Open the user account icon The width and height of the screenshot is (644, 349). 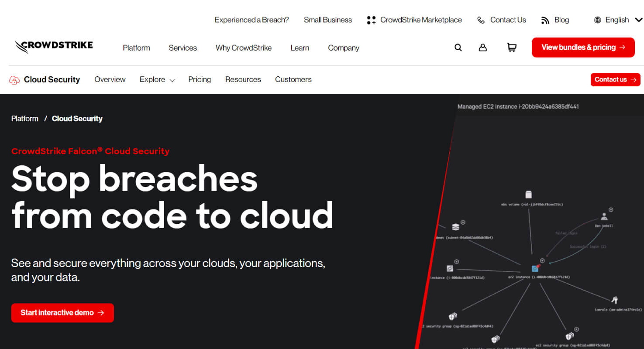pyautogui.click(x=482, y=48)
